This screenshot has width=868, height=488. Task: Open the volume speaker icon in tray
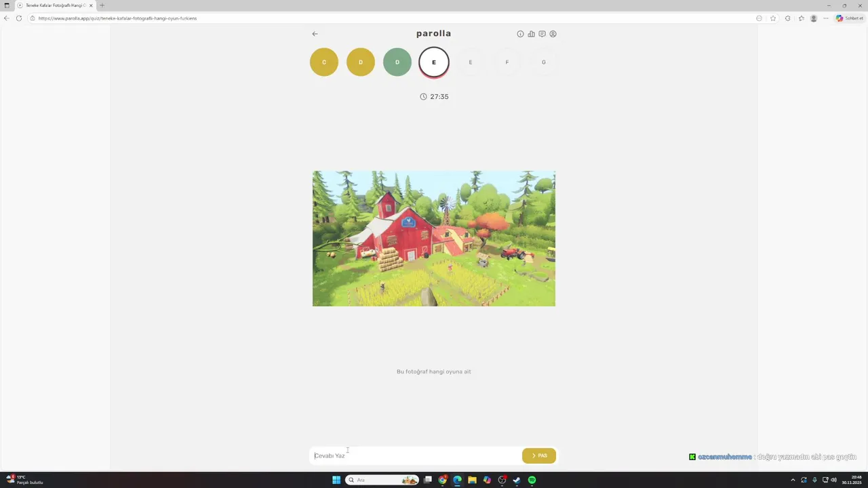pos(833,480)
